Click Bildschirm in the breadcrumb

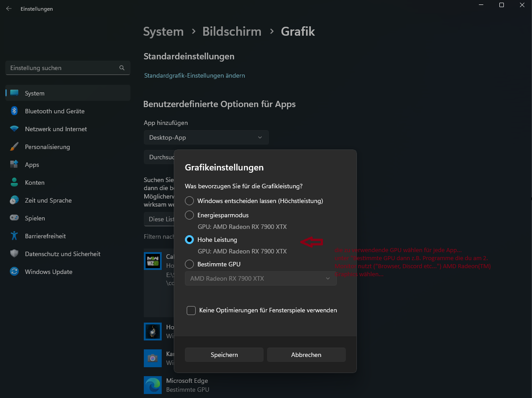tap(232, 32)
